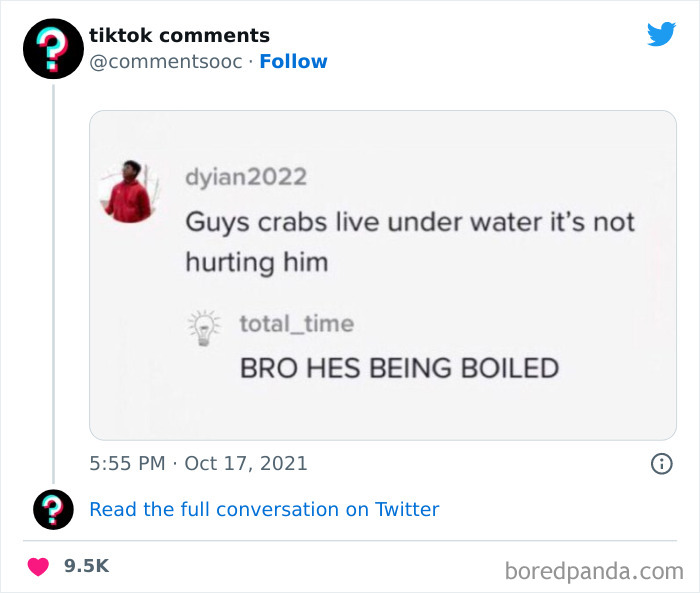Open the tweet info circle icon
The image size is (700, 593).
(661, 464)
